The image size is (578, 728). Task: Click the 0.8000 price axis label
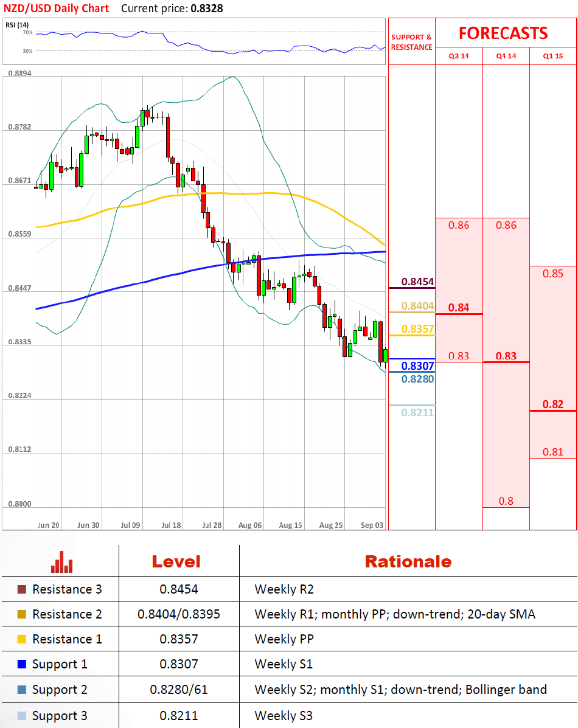click(x=19, y=504)
